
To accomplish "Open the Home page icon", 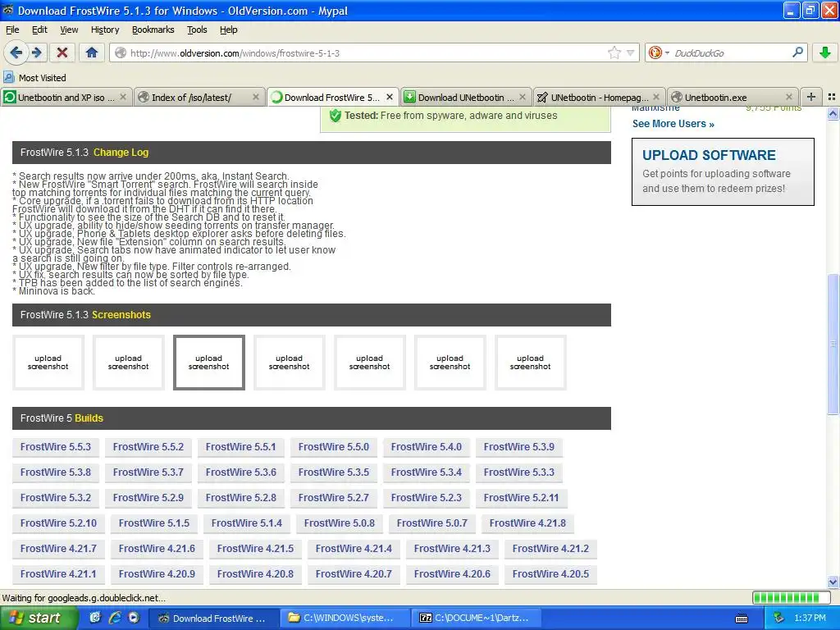I will coord(92,52).
